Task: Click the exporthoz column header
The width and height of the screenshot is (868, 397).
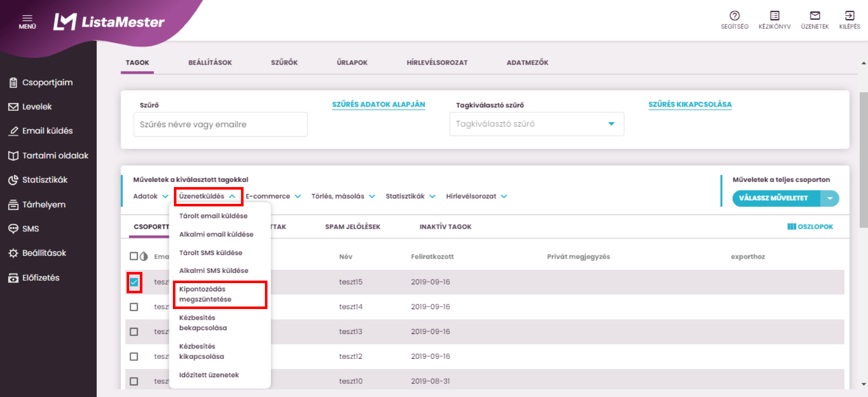Action: (x=747, y=257)
